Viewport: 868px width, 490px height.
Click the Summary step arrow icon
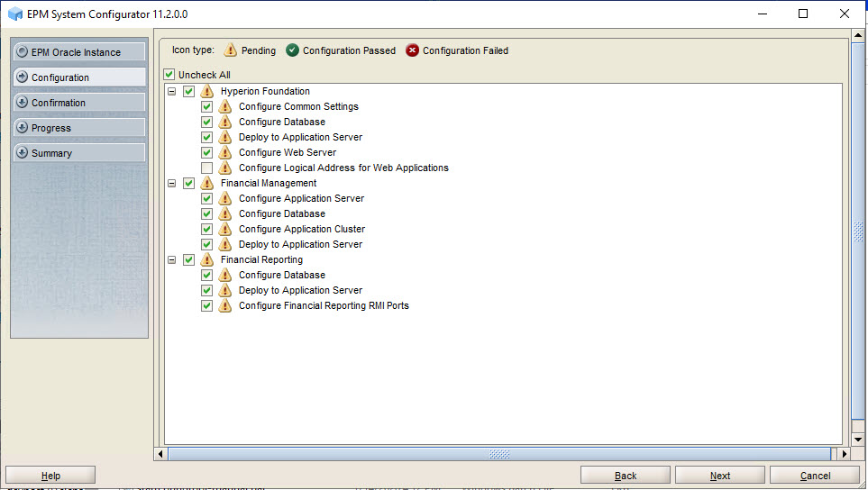pos(23,152)
